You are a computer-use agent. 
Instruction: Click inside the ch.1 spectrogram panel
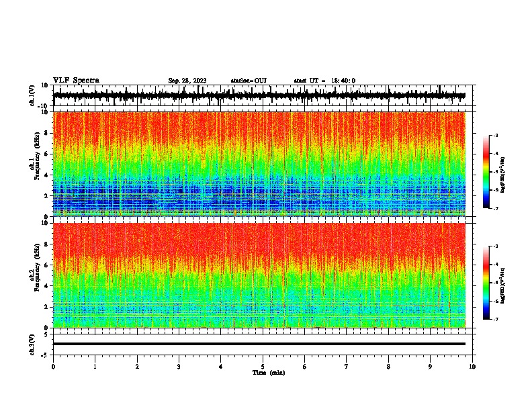259,164
